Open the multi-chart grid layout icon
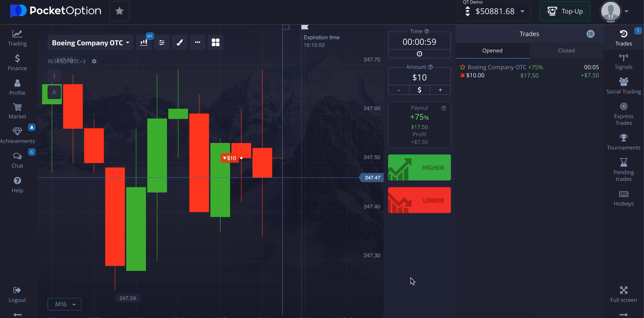The image size is (644, 318). pos(215,43)
